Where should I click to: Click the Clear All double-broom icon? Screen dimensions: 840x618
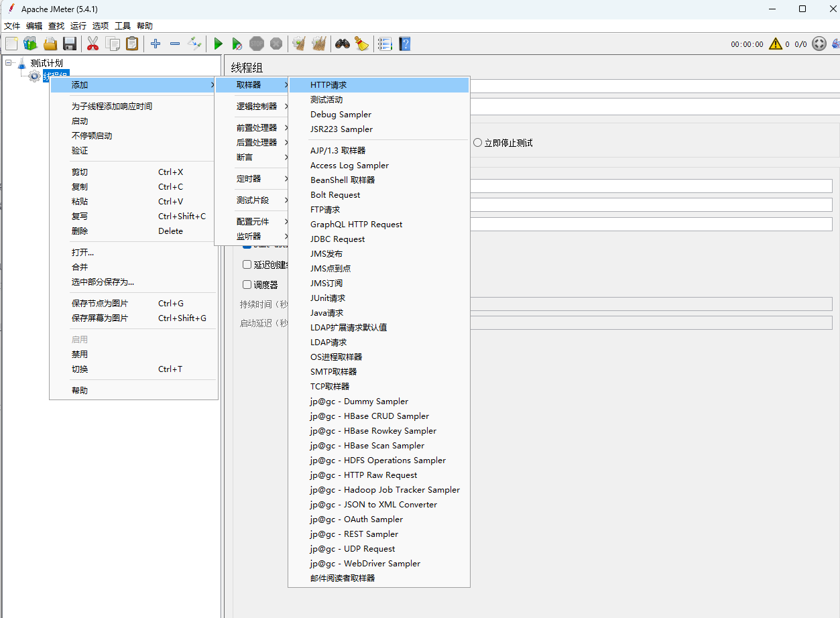point(319,44)
